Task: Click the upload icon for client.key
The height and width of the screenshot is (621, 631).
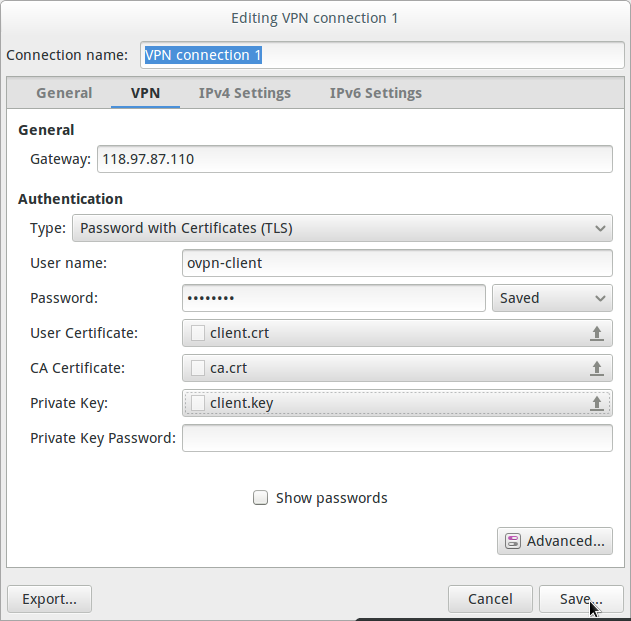Action: click(597, 403)
